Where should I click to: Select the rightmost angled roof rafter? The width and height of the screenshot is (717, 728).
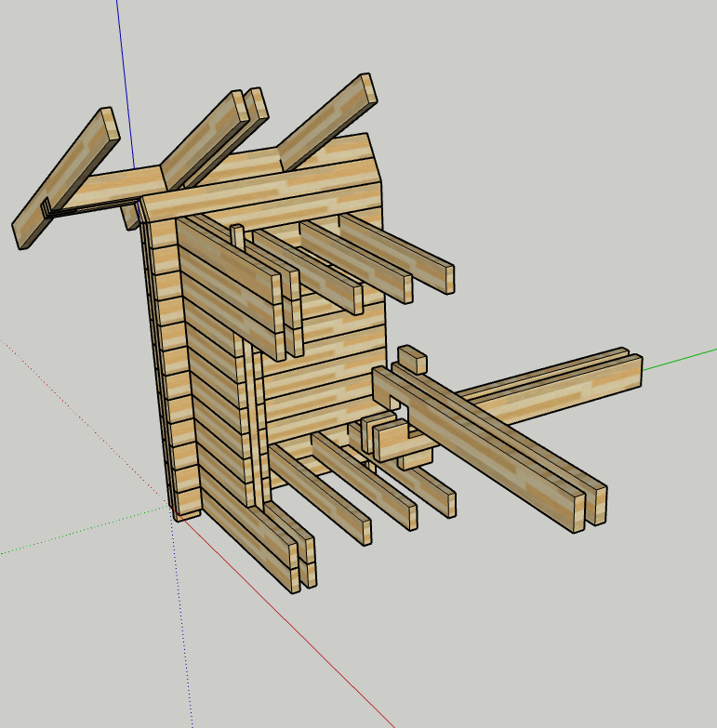point(327,122)
